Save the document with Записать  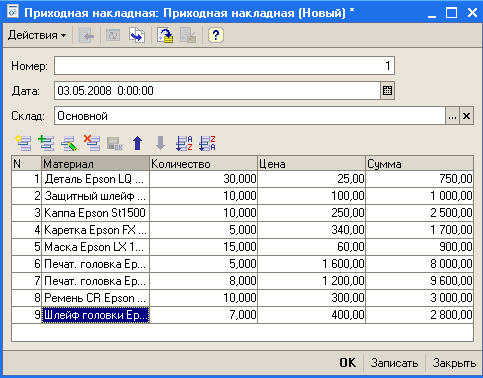click(394, 363)
